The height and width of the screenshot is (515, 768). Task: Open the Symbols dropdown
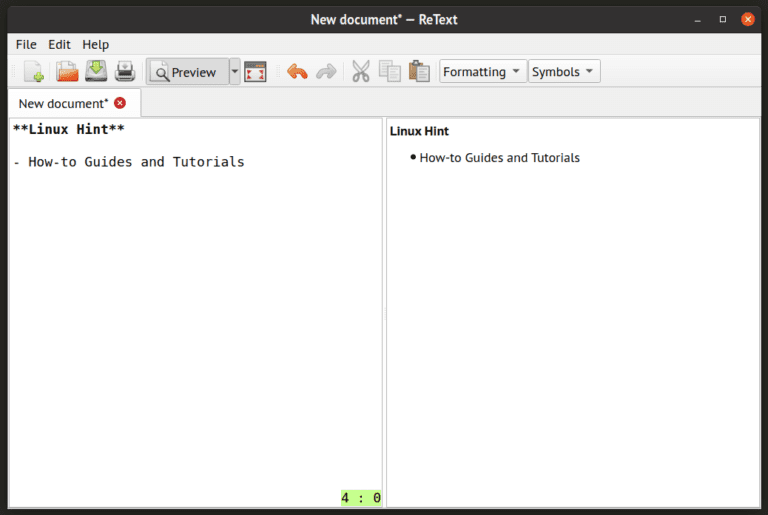click(564, 72)
